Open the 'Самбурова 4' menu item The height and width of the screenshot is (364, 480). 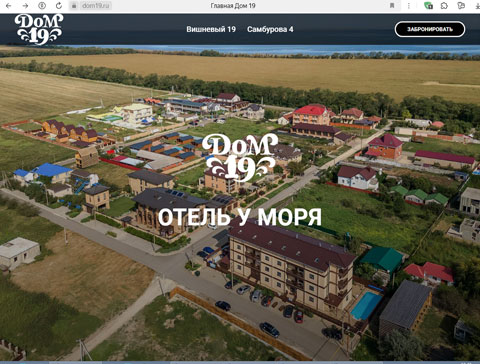coord(270,29)
